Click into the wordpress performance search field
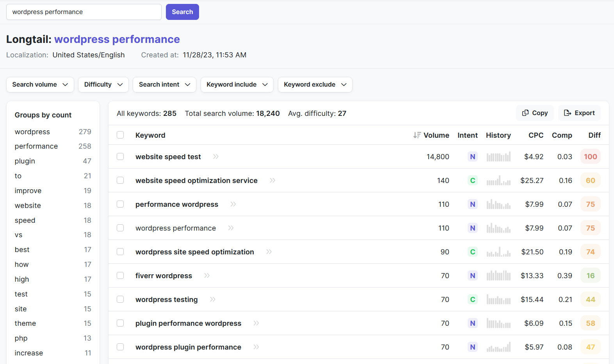The height and width of the screenshot is (364, 614). tap(84, 12)
